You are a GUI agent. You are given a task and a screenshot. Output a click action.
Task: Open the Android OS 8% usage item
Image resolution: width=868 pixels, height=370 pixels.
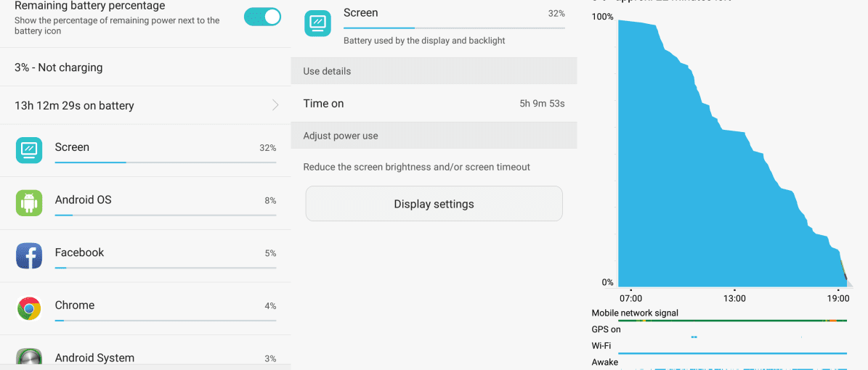point(145,203)
